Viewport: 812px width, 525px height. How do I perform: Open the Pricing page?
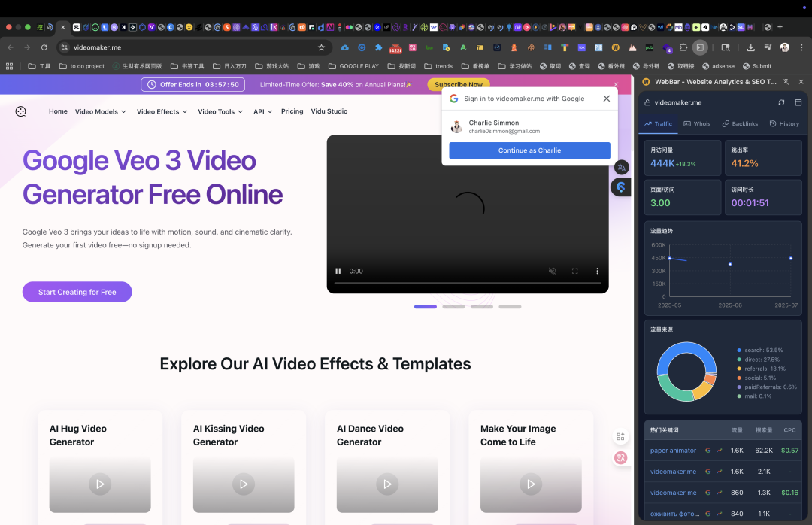(292, 111)
